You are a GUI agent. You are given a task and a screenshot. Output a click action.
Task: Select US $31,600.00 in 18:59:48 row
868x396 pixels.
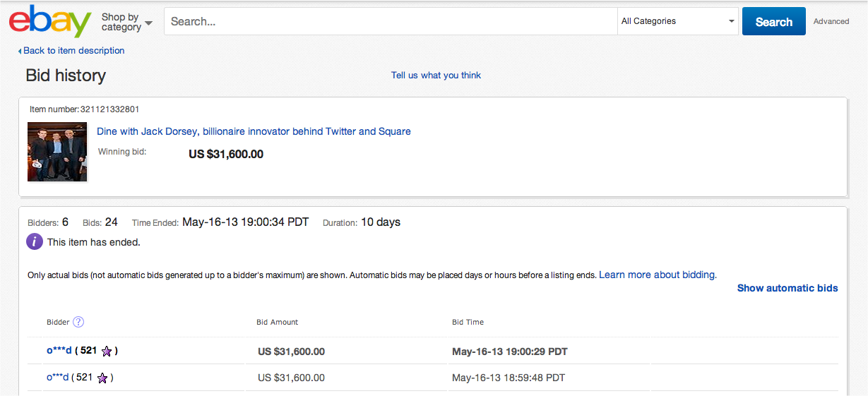pos(292,378)
